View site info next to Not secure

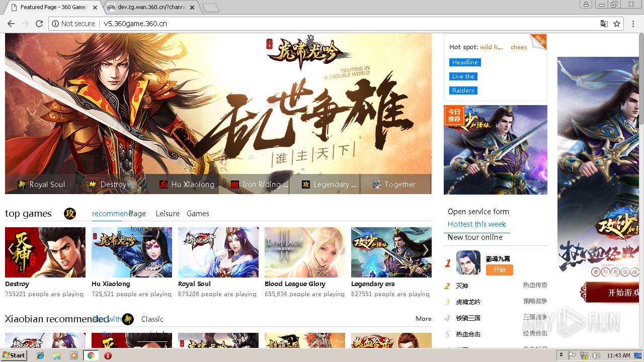tap(55, 24)
